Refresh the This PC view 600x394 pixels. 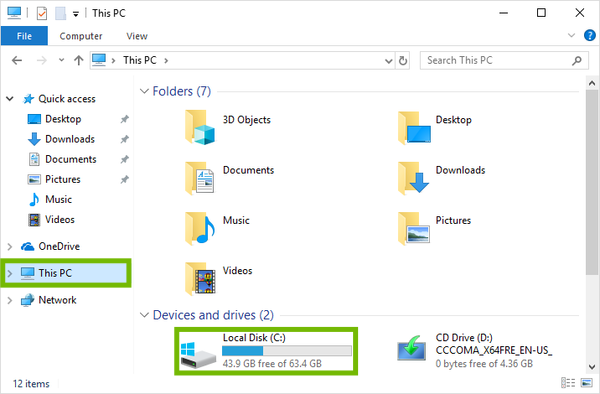pos(403,61)
